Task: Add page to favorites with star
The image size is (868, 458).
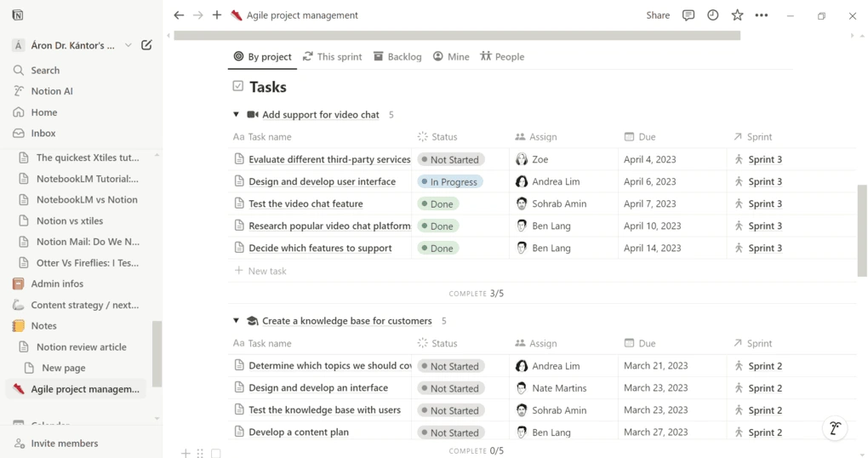Action: click(x=737, y=15)
